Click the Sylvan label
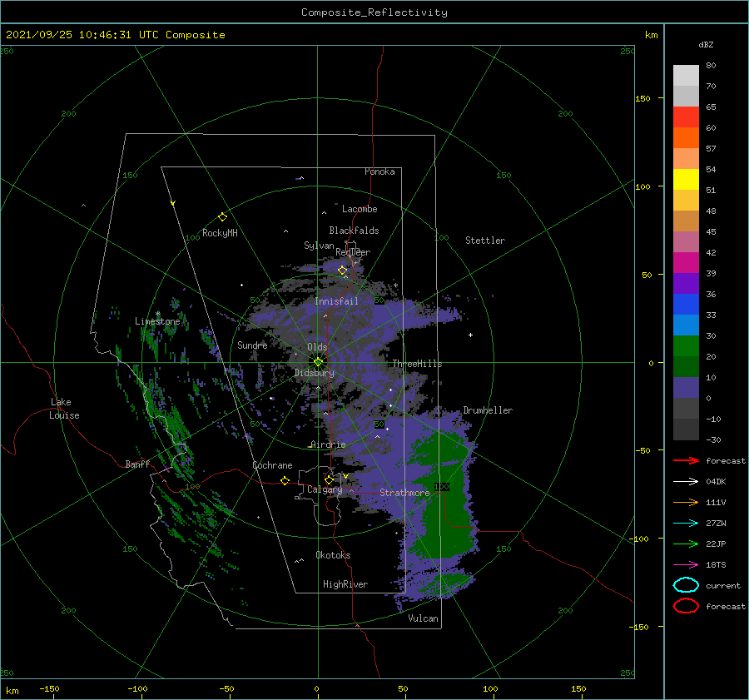The height and width of the screenshot is (700, 749). (x=319, y=246)
